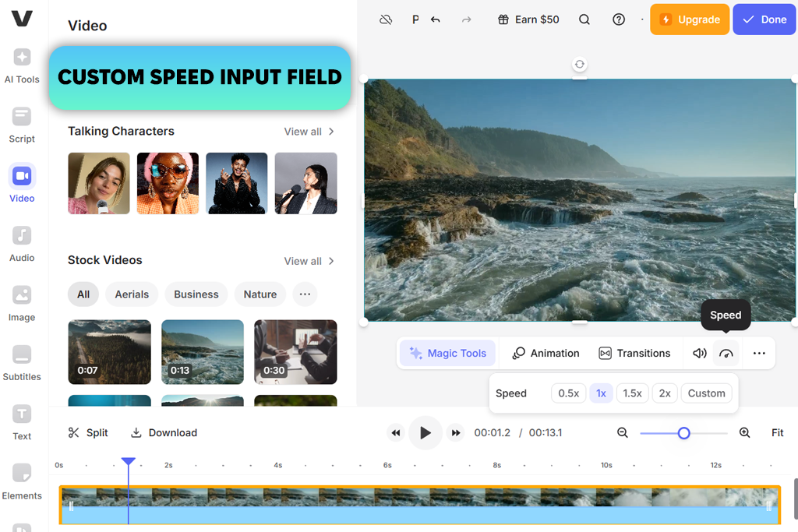The image size is (798, 532).
Task: Select the ocean clip on timeline
Action: [420, 505]
